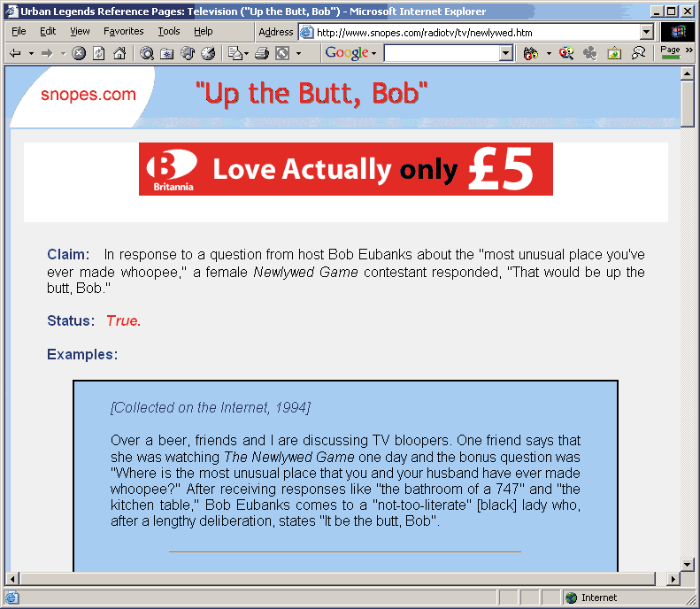Viewport: 700px width, 609px height.
Task: Click the Back arrow button
Action: (x=15, y=54)
